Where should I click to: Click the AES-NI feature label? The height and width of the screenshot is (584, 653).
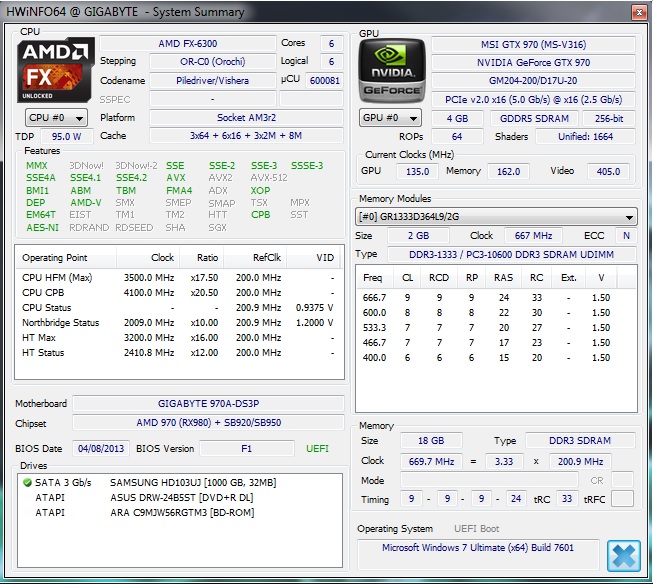(x=42, y=227)
